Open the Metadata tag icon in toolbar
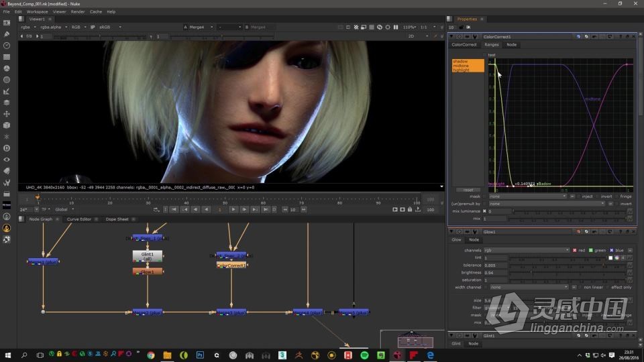Viewport: 644px width, 362px height. (7, 171)
